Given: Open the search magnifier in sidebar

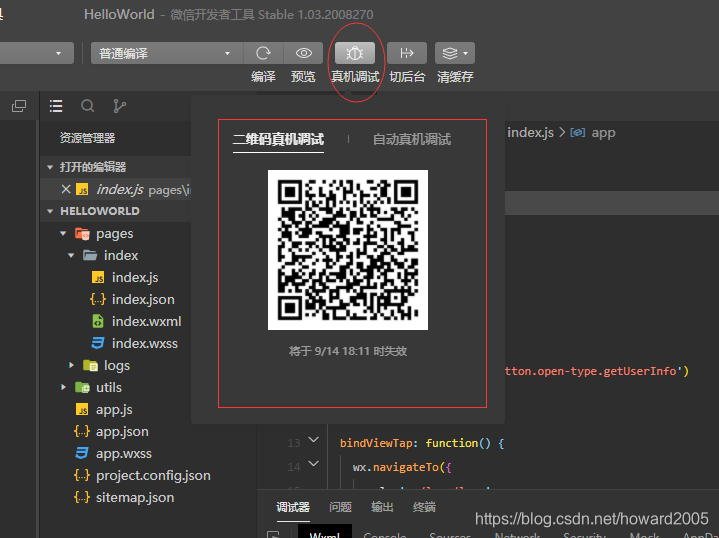Looking at the screenshot, I should point(88,106).
